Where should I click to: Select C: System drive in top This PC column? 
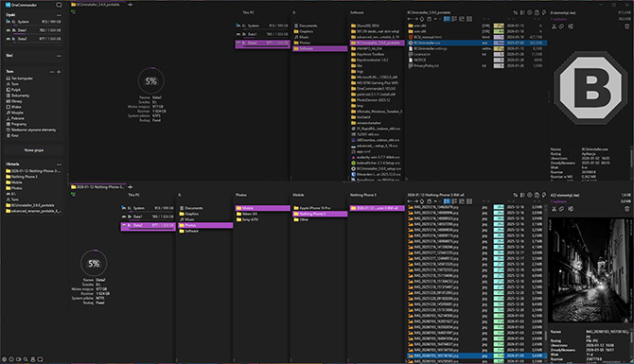pos(262,26)
